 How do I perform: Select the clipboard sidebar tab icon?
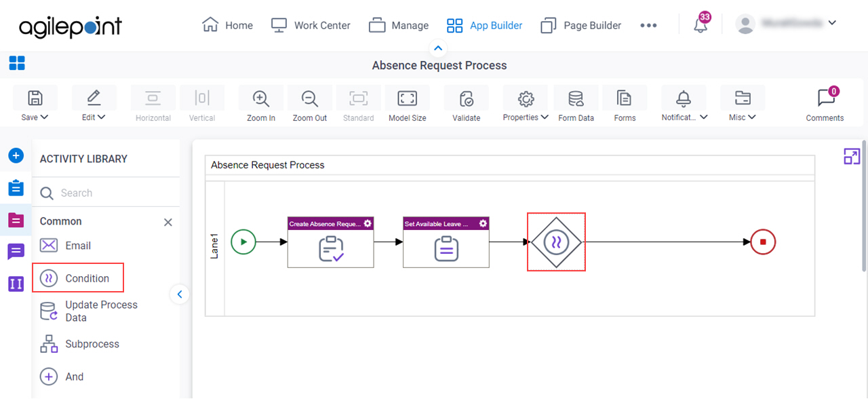click(16, 188)
